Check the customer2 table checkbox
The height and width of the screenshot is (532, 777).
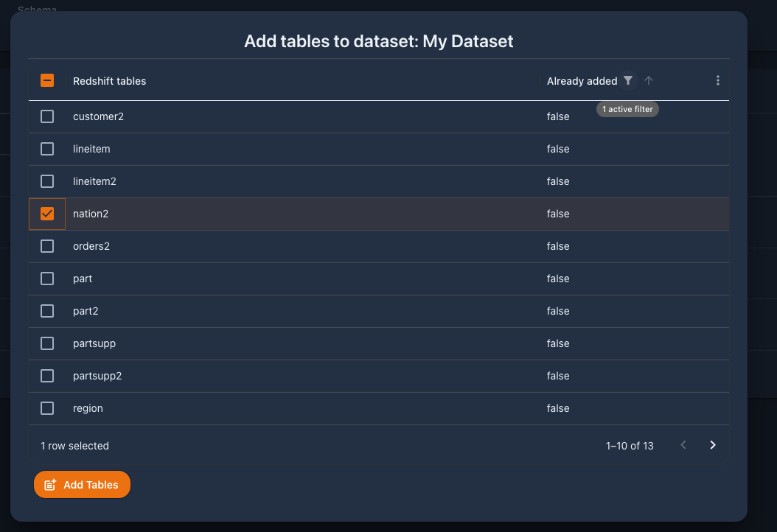(47, 116)
